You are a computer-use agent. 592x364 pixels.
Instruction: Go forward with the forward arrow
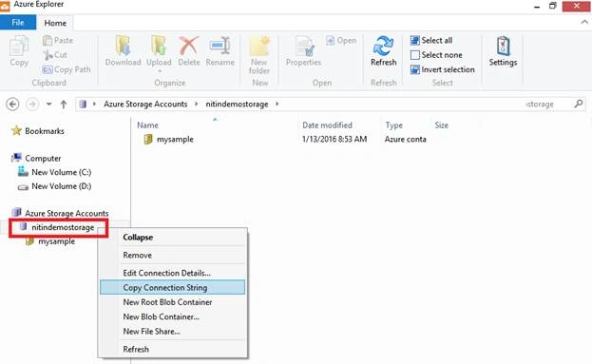point(32,104)
